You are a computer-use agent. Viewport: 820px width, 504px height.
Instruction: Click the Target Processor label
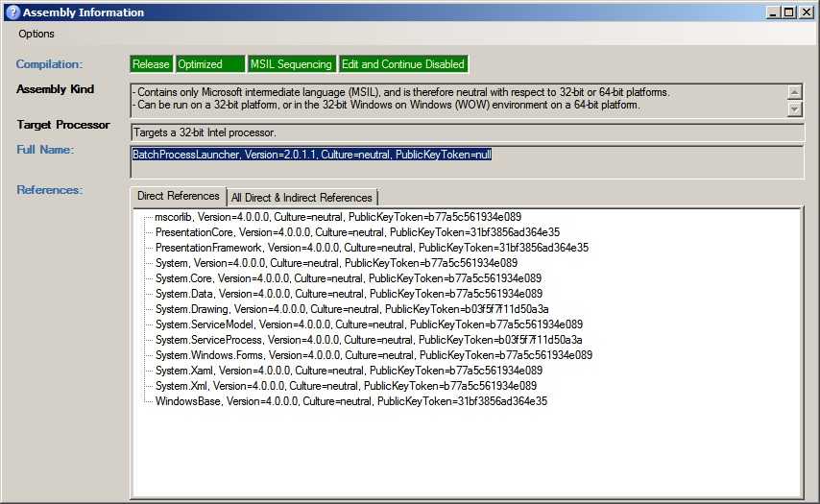(63, 125)
